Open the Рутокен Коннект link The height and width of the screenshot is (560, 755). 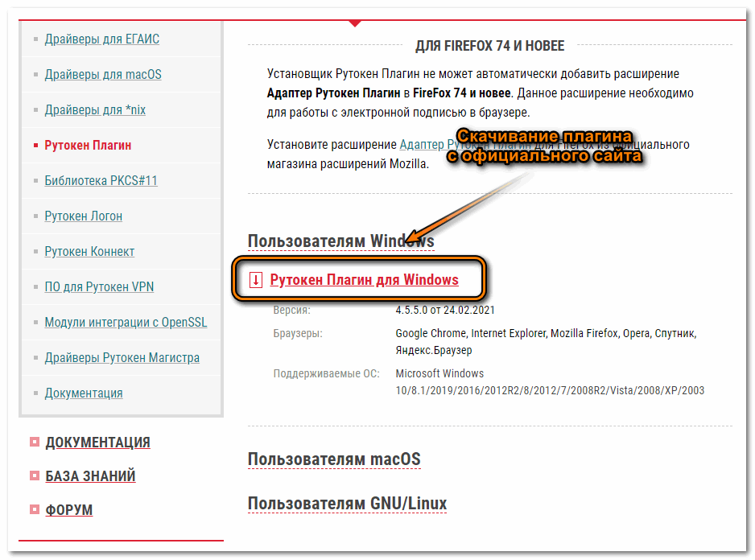(89, 251)
